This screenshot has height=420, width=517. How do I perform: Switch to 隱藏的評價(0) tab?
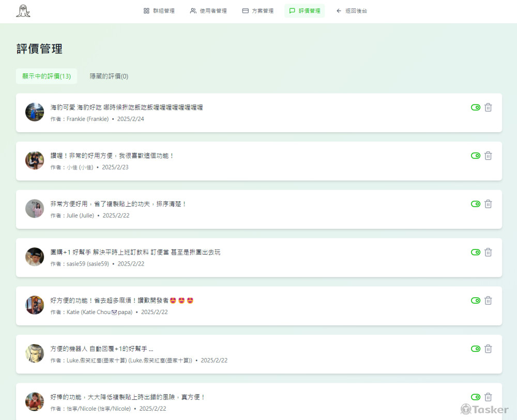click(109, 76)
